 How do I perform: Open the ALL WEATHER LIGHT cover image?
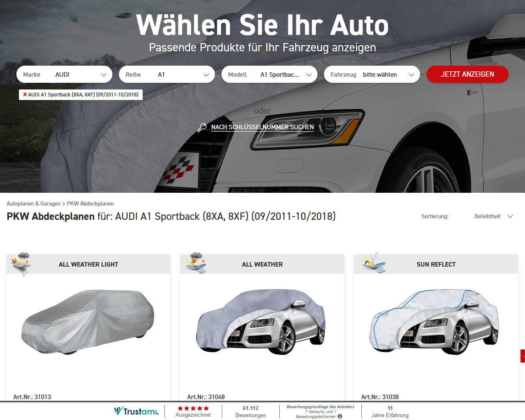tap(88, 322)
